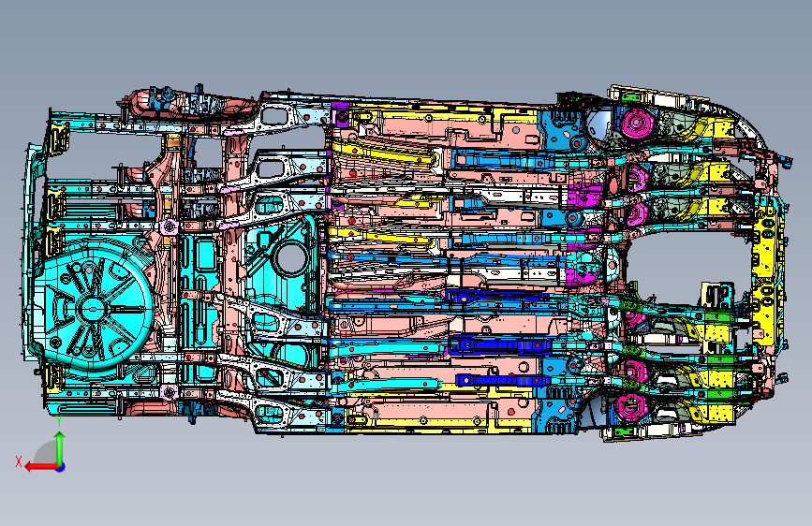Image resolution: width=812 pixels, height=526 pixels.
Task: Select the large round hole in the cyan center panel
Action: (x=290, y=259)
